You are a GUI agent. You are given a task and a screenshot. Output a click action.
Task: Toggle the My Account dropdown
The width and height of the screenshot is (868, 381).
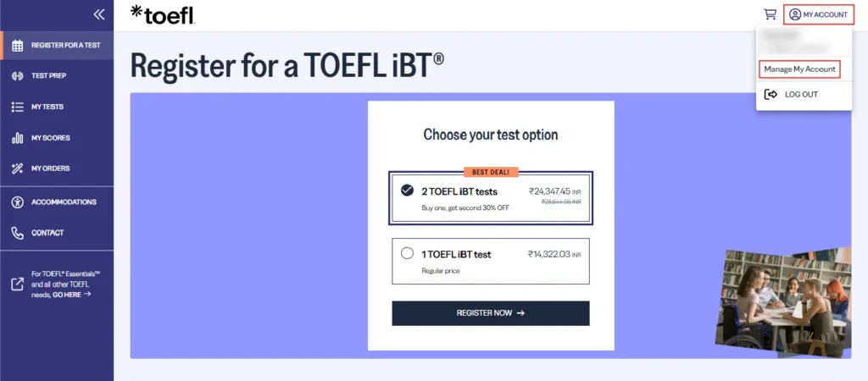[818, 14]
